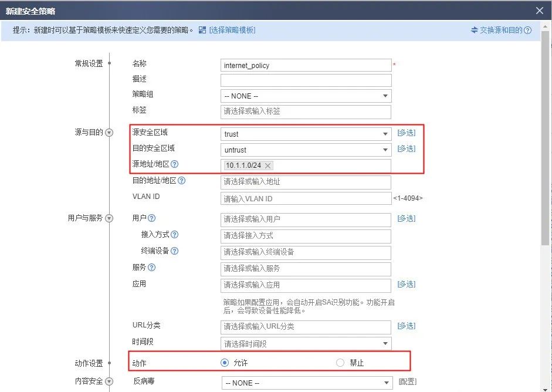Click the swap source and destination arrows icon
The height and width of the screenshot is (392, 552).
[x=474, y=31]
